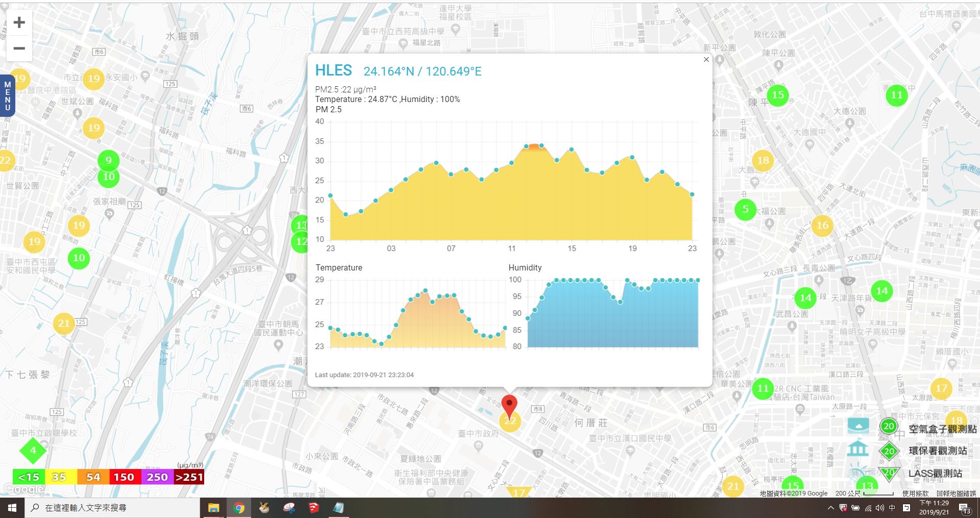The height and width of the screenshot is (518, 980).
Task: Click the taskbar search box
Action: (112, 508)
